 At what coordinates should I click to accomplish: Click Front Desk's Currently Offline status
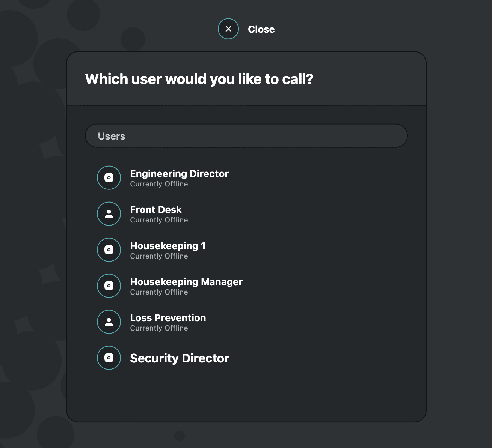click(x=159, y=220)
